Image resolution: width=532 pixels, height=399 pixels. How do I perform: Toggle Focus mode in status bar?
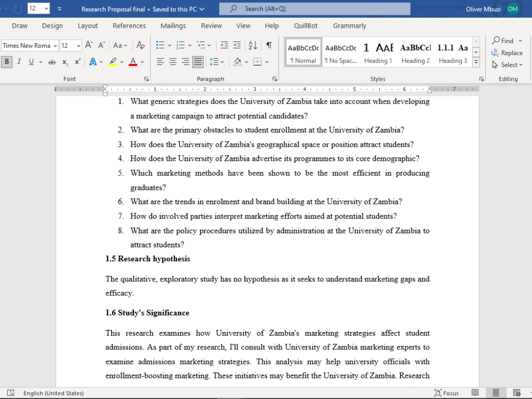point(446,393)
